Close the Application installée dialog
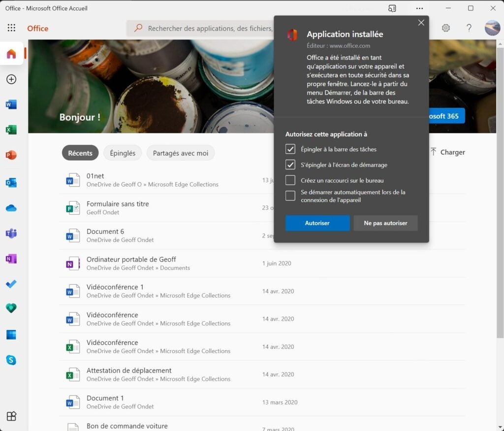The image size is (504, 431). tap(421, 23)
